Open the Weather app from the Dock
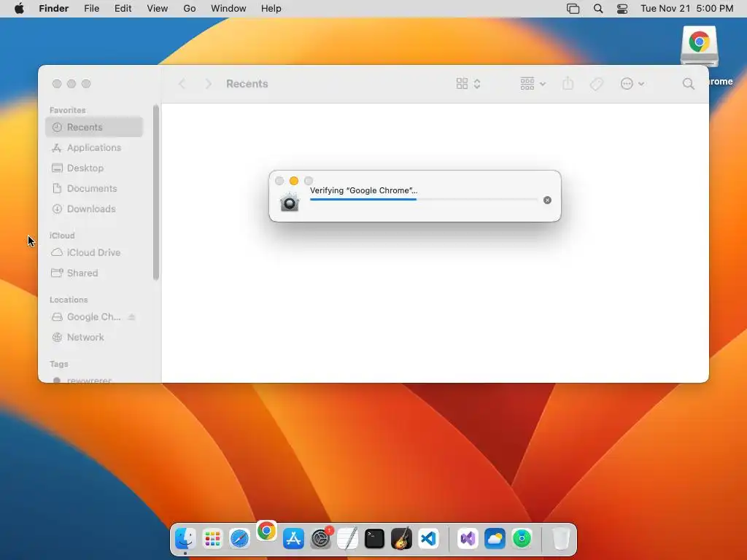Image resolution: width=747 pixels, height=560 pixels. [495, 539]
